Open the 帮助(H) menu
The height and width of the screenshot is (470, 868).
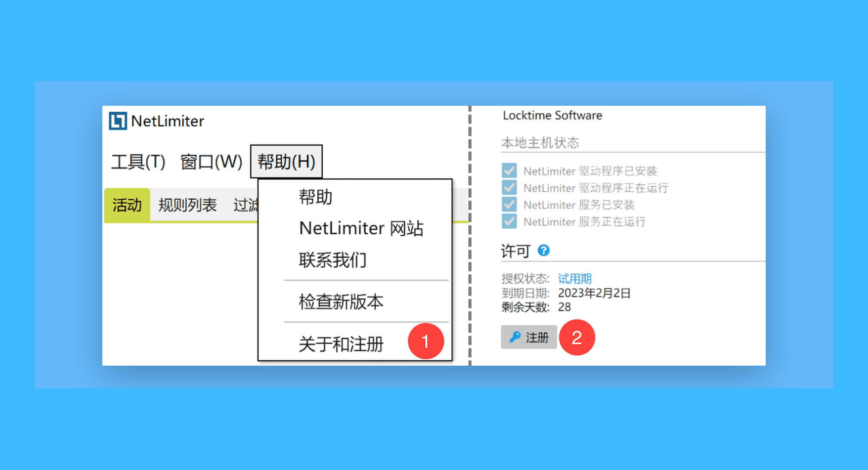(286, 162)
